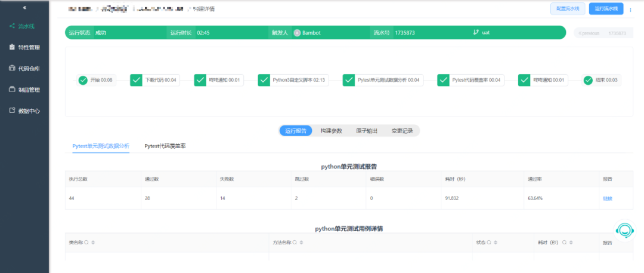Open the customer service headset icon
Viewport: 644px width, 273px height.
tap(625, 230)
